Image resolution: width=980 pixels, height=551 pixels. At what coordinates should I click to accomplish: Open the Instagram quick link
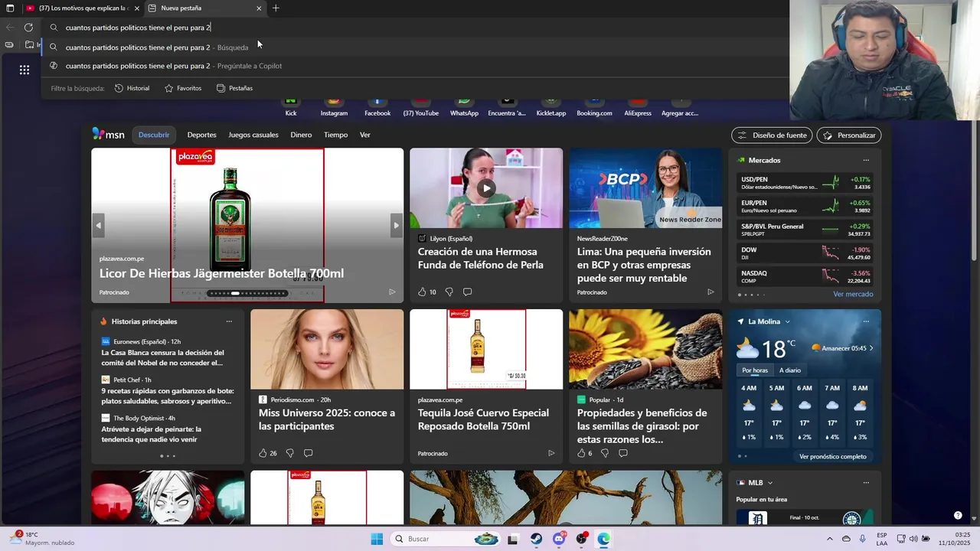point(334,107)
